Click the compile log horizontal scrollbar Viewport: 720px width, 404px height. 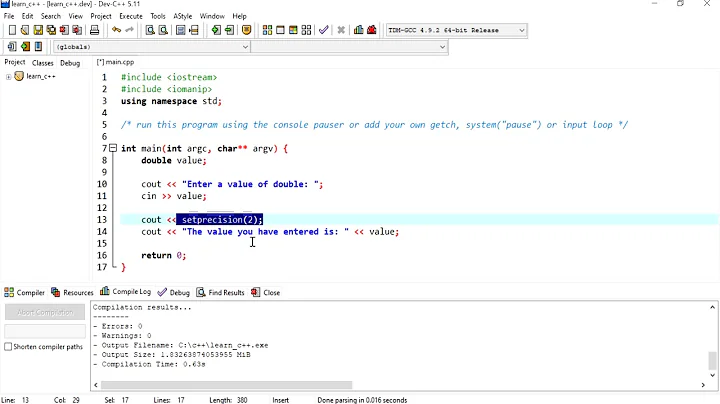coord(226,385)
